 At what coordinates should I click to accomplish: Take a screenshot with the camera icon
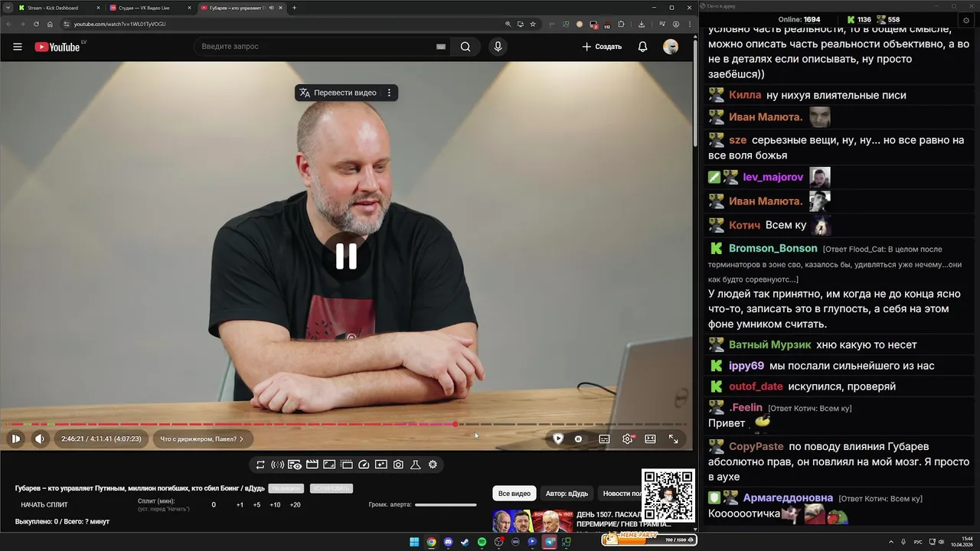click(x=398, y=465)
